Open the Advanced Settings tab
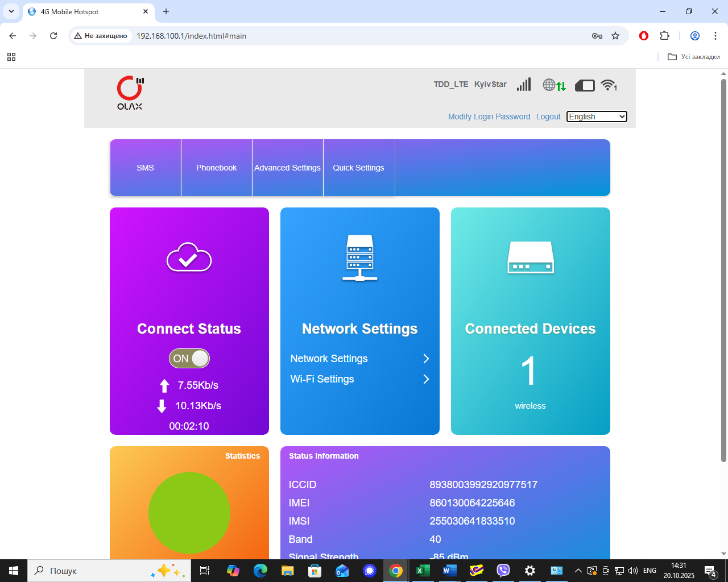 tap(287, 168)
